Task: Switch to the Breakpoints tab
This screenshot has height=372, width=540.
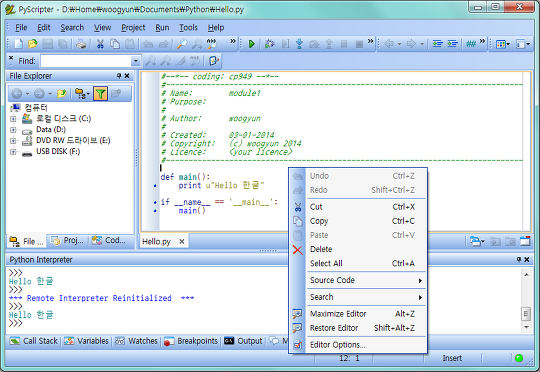Action: [191, 341]
